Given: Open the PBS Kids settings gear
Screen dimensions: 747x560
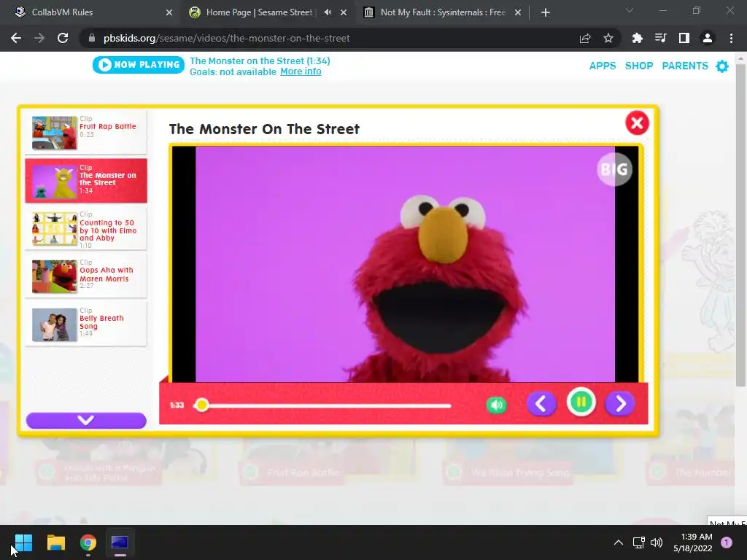Looking at the screenshot, I should (x=722, y=66).
